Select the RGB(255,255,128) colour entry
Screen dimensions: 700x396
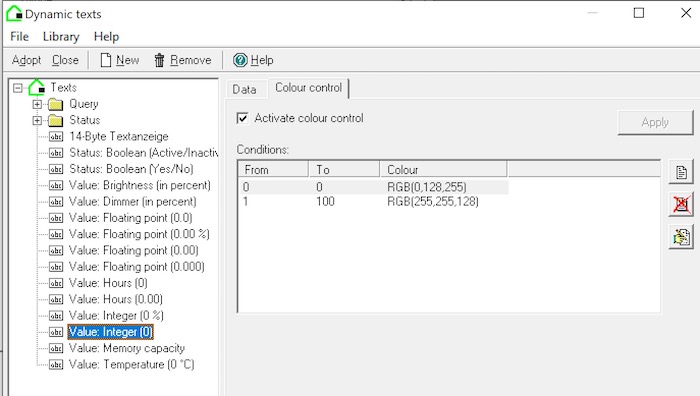coord(433,202)
